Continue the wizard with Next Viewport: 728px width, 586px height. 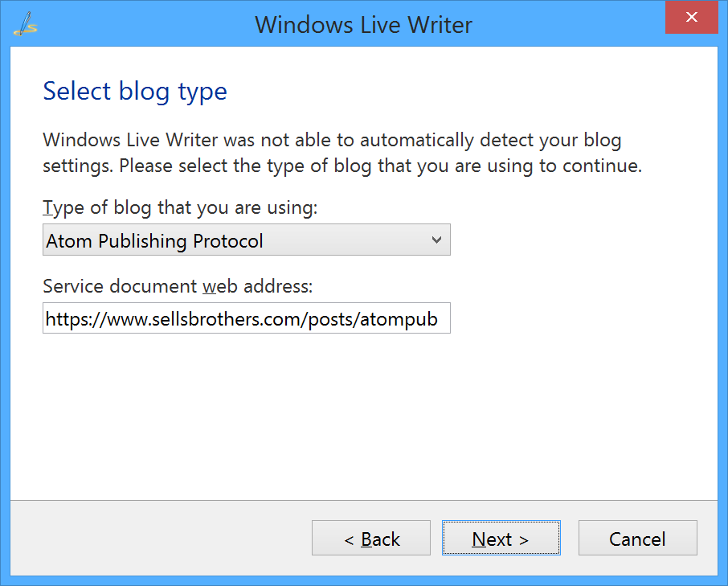tap(501, 538)
